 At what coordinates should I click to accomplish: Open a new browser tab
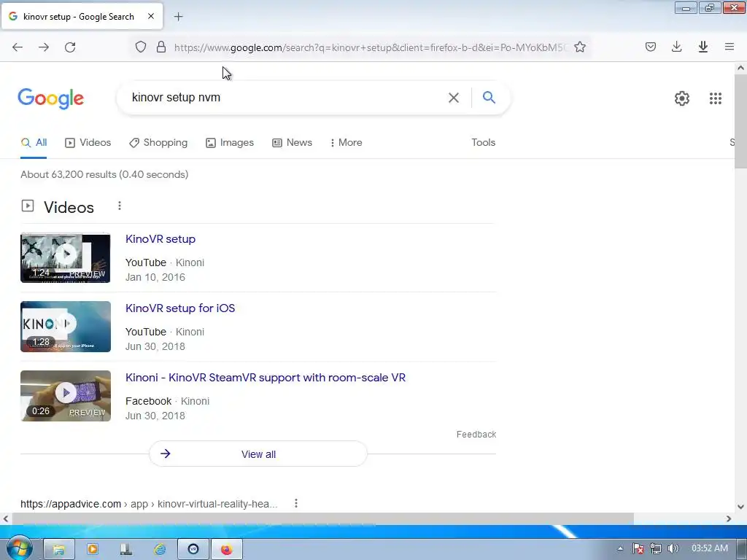point(178,17)
